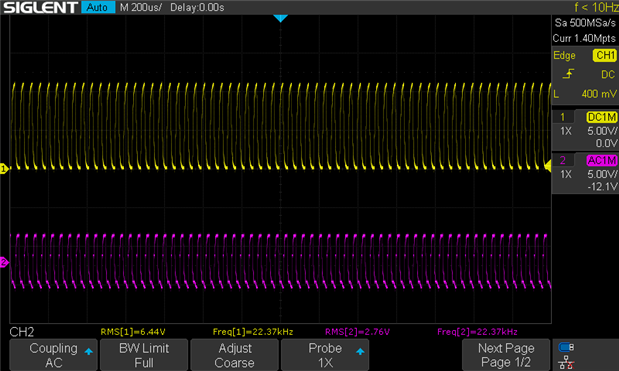Click the channel 1 number indicator in side panel

tap(563, 117)
